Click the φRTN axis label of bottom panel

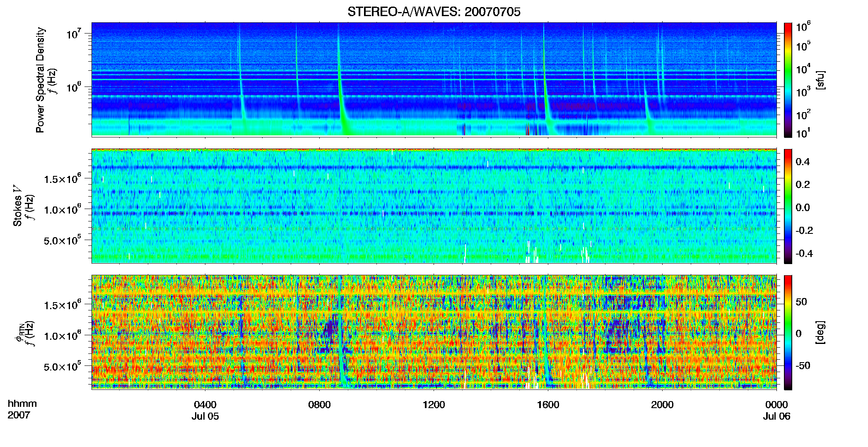(x=19, y=334)
